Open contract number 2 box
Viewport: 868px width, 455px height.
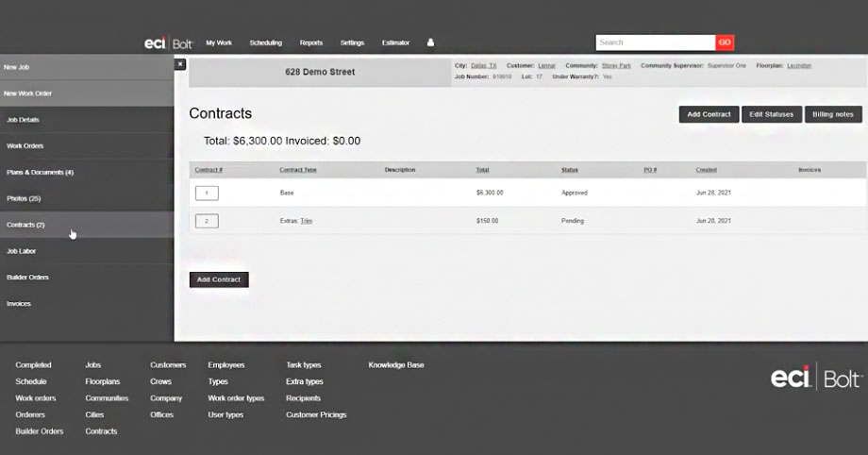[x=207, y=221]
